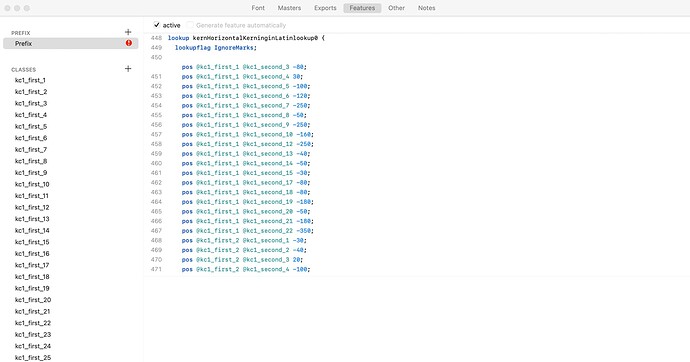The image size is (690, 362).
Task: Click code line 464 with @kc1_second_19
Action: pyautogui.click(x=248, y=202)
